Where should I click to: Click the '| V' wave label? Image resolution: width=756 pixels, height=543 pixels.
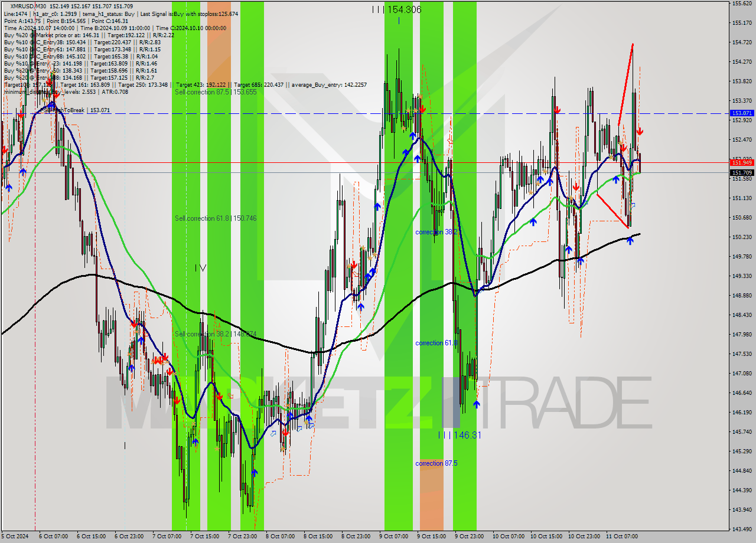pyautogui.click(x=201, y=268)
